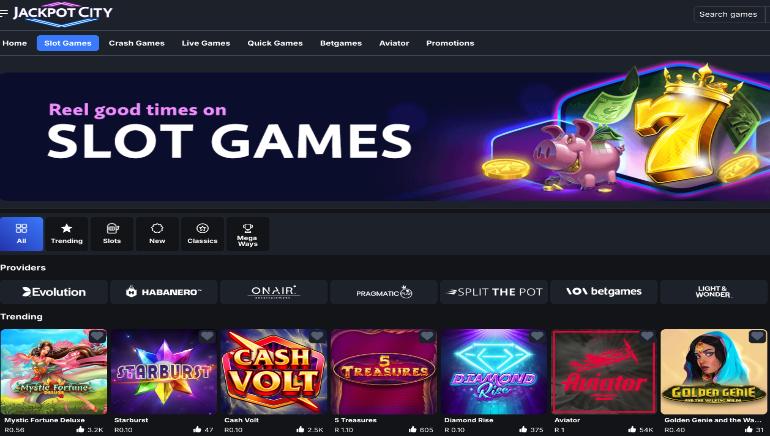Filter by Habanero provider
The height and width of the screenshot is (436, 770).
164,292
